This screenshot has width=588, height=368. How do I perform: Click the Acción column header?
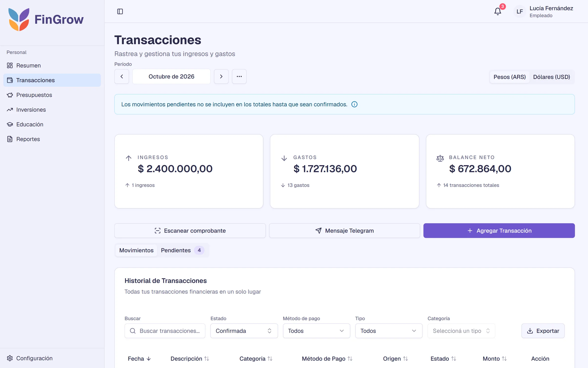(540, 359)
